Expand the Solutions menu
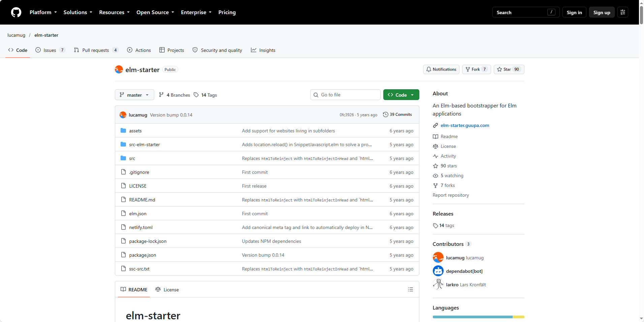The width and height of the screenshot is (644, 322). click(x=78, y=12)
